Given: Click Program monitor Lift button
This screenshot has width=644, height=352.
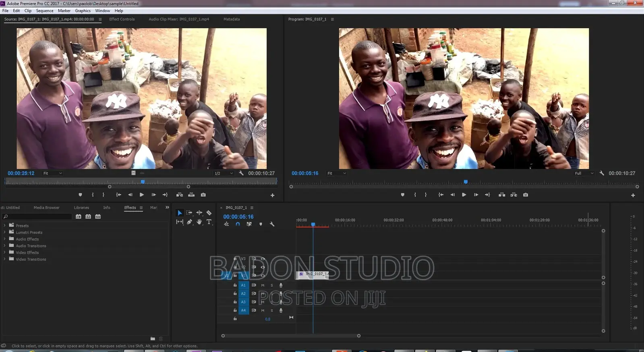Looking at the screenshot, I should [x=502, y=195].
